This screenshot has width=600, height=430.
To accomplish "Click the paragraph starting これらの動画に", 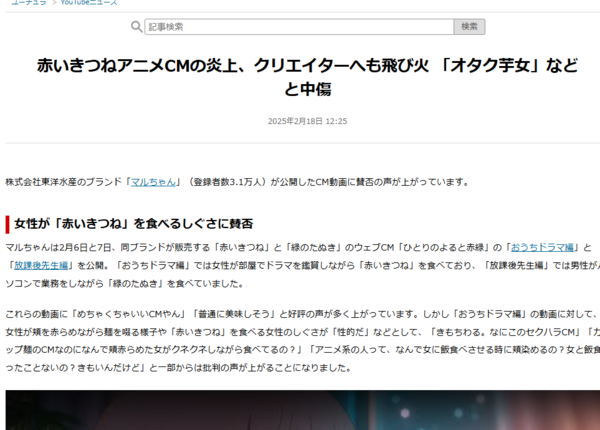I will pyautogui.click(x=303, y=341).
